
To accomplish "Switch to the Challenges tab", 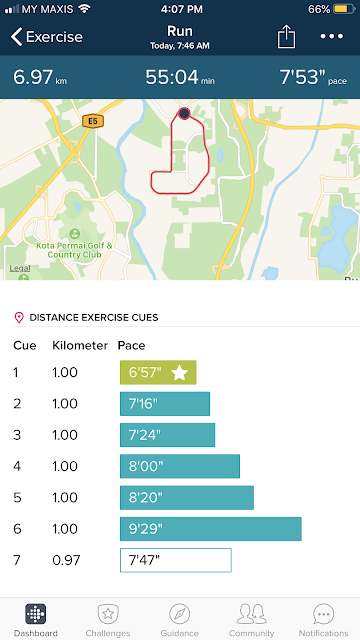I will 108,620.
